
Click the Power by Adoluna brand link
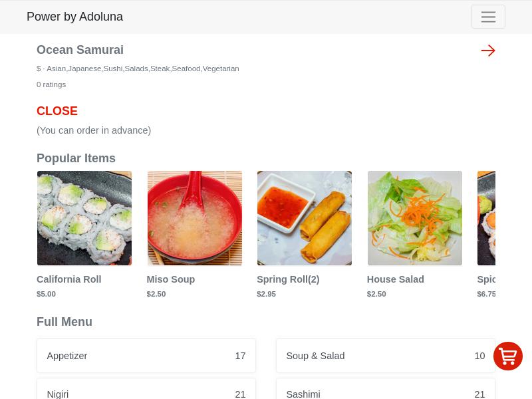pyautogui.click(x=74, y=17)
